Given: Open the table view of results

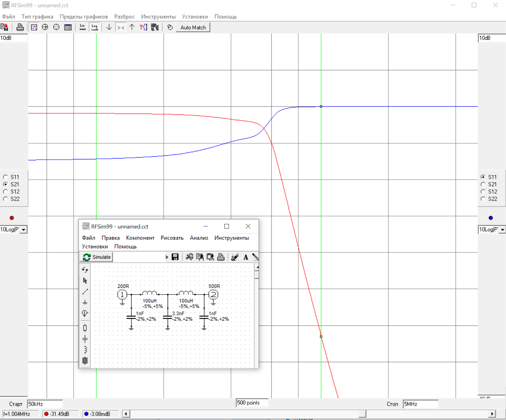Looking at the screenshot, I should 68,27.
